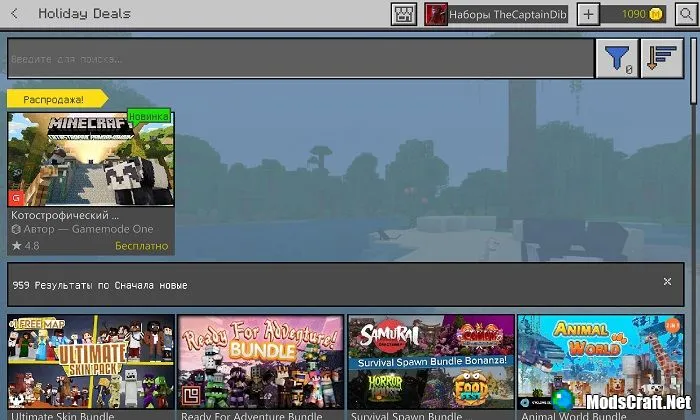
Task: Select the Распродажа! sale banner
Action: coord(57,99)
